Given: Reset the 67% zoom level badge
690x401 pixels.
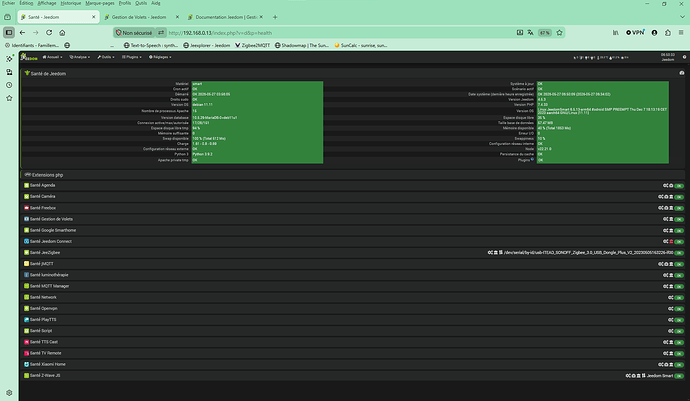Looking at the screenshot, I should tap(545, 33).
